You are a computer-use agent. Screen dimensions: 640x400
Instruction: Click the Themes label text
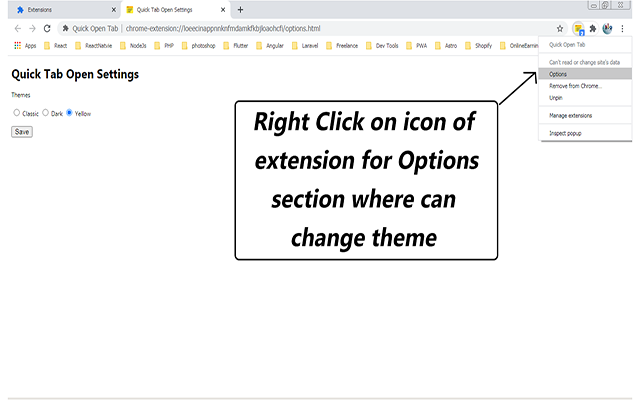coord(21,95)
